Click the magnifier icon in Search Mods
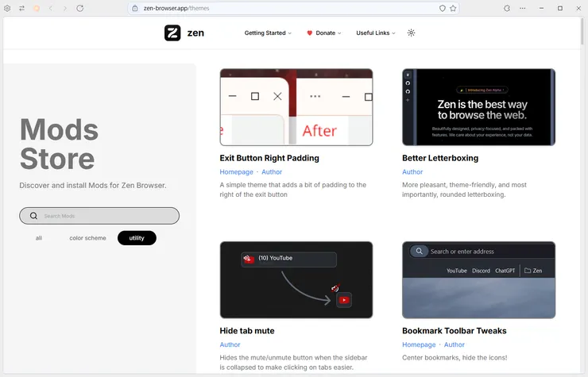The image size is (588, 377). click(x=33, y=216)
